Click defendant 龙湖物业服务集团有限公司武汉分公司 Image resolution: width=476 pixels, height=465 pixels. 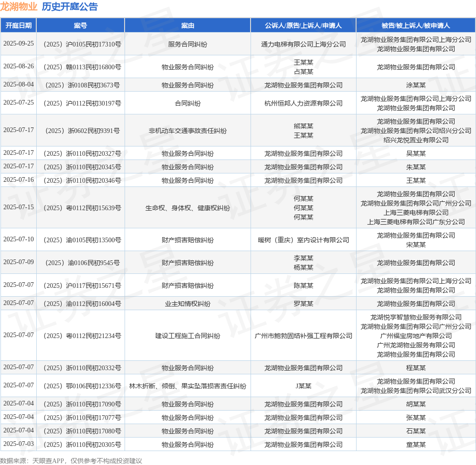tap(416, 391)
